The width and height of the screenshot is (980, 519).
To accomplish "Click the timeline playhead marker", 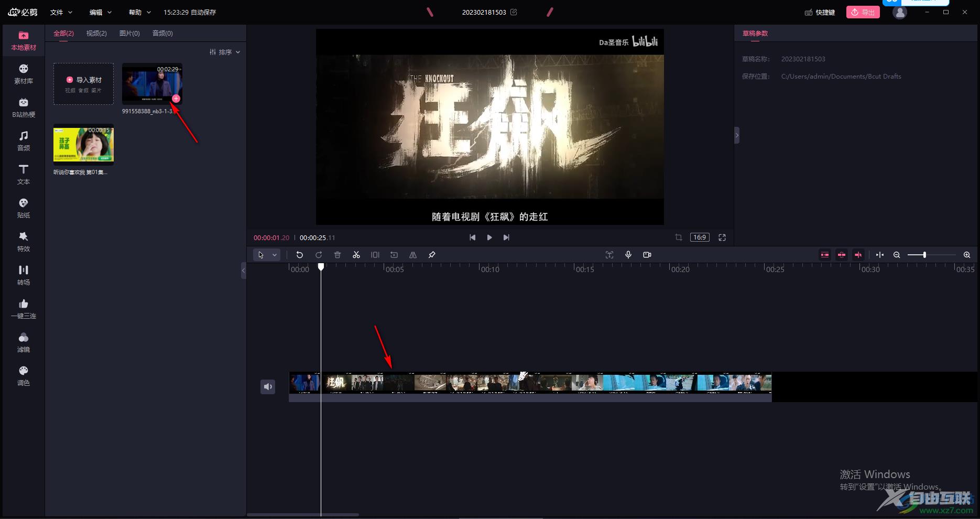I will click(x=321, y=267).
